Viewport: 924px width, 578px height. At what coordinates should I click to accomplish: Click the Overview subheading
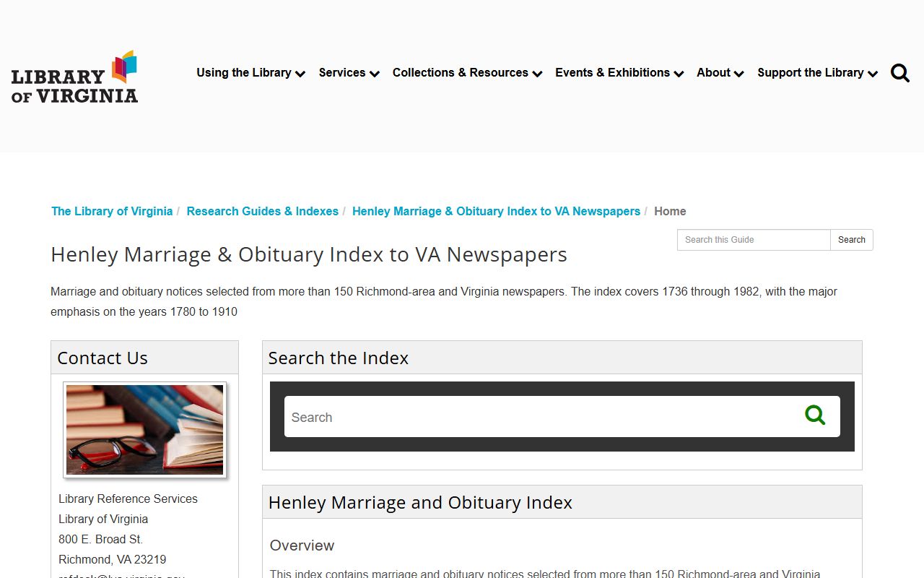tap(302, 545)
